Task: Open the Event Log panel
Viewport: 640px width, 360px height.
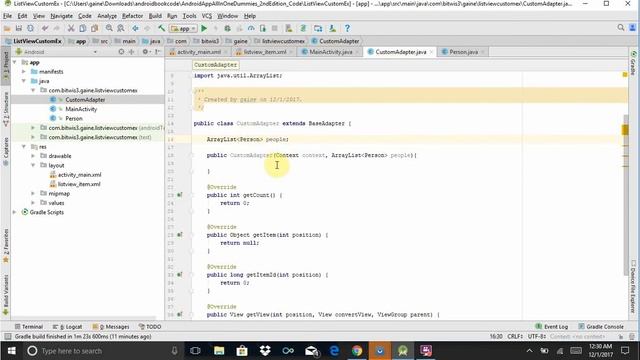Action: pyautogui.click(x=551, y=327)
